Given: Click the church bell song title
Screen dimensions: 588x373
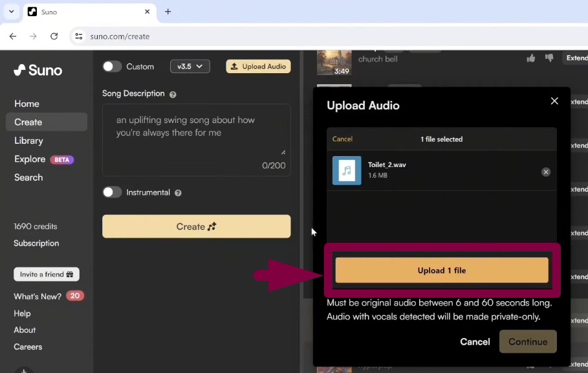Looking at the screenshot, I should pyautogui.click(x=378, y=59).
